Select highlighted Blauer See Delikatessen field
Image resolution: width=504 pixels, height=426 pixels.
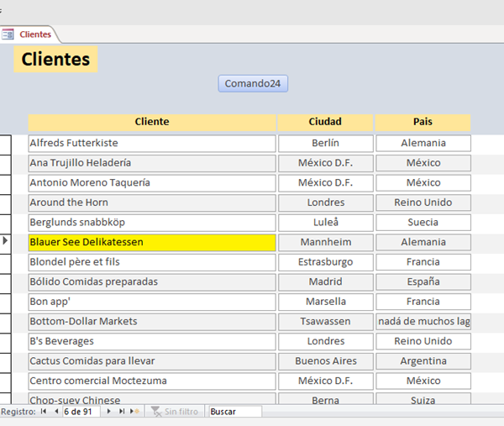(x=152, y=242)
